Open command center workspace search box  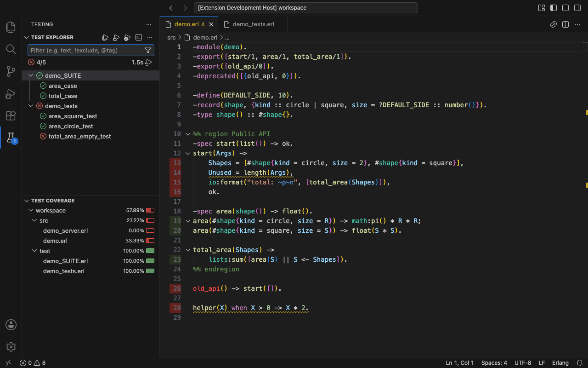click(306, 8)
